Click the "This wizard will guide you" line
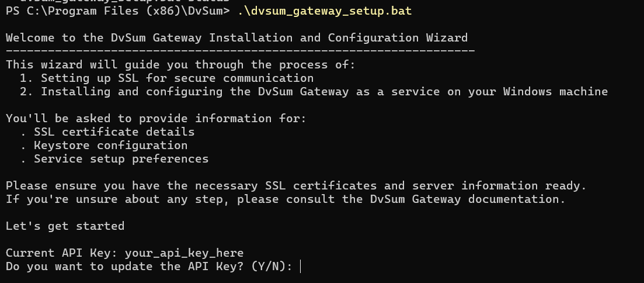The width and height of the screenshot is (644, 283). pos(180,65)
